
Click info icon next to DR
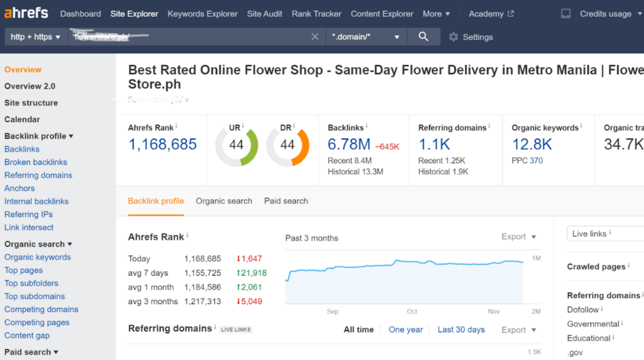click(x=294, y=126)
